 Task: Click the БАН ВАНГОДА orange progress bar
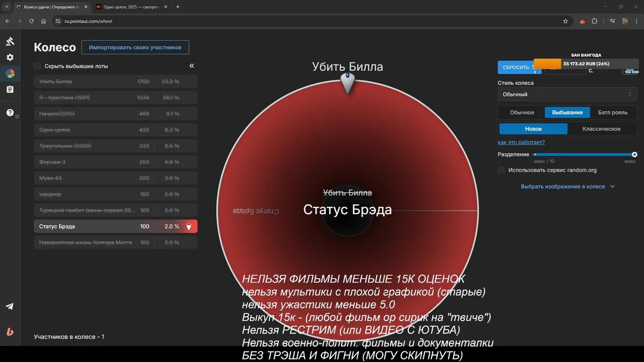(x=547, y=64)
